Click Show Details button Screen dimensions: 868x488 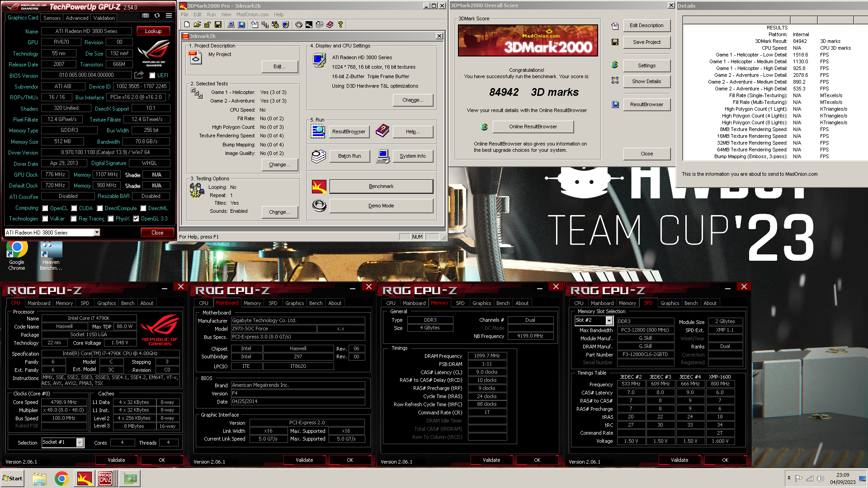[646, 81]
